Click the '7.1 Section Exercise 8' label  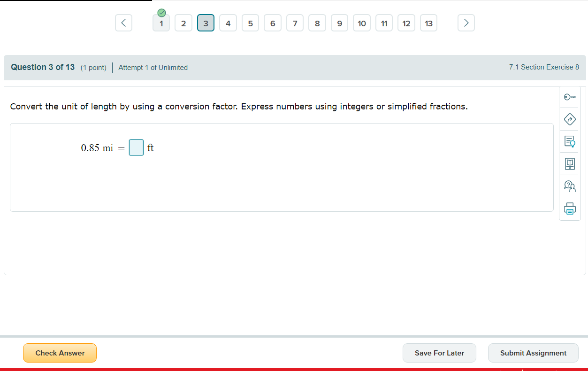point(544,67)
